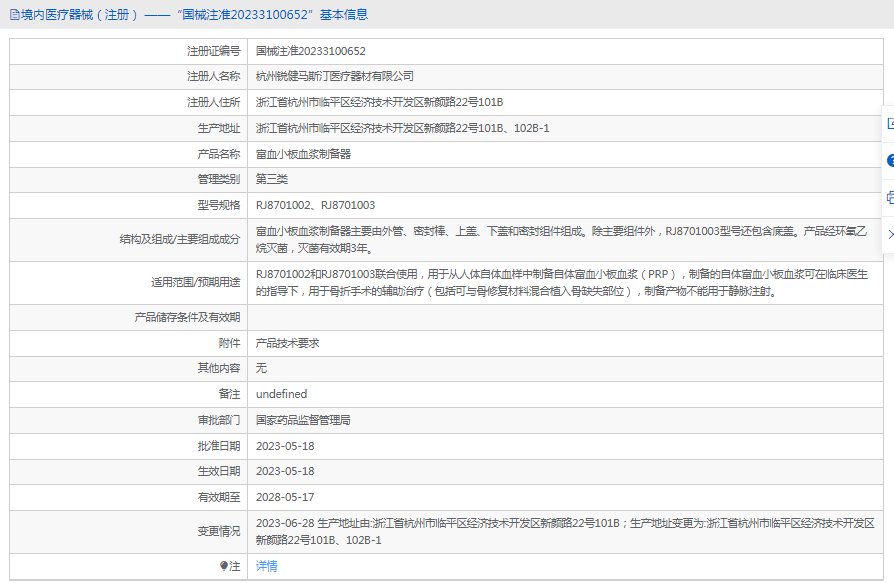Click the printer icon in the right sidebar
Image resolution: width=894 pixels, height=583 pixels.
click(890, 198)
